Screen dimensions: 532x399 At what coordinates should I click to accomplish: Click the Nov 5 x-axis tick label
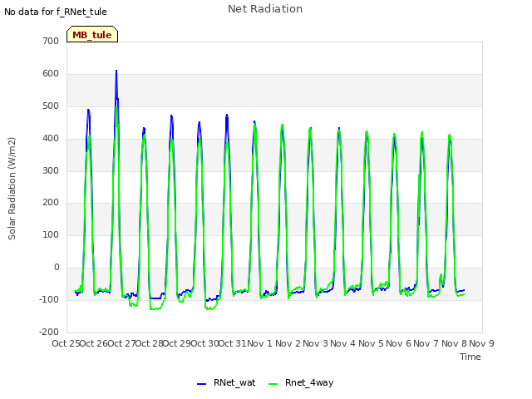pos(371,343)
